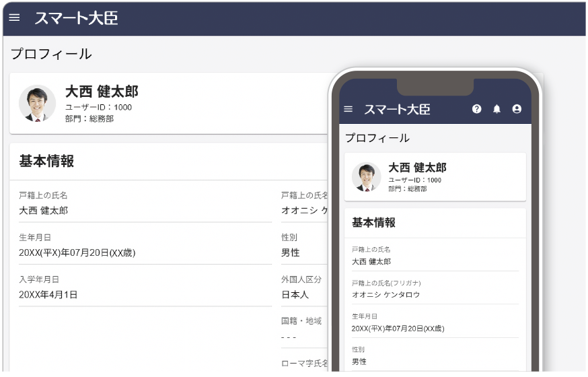Viewport: 588px width, 377px height.
Task: Click the mobile 基本情報 section heading
Action: [x=373, y=223]
